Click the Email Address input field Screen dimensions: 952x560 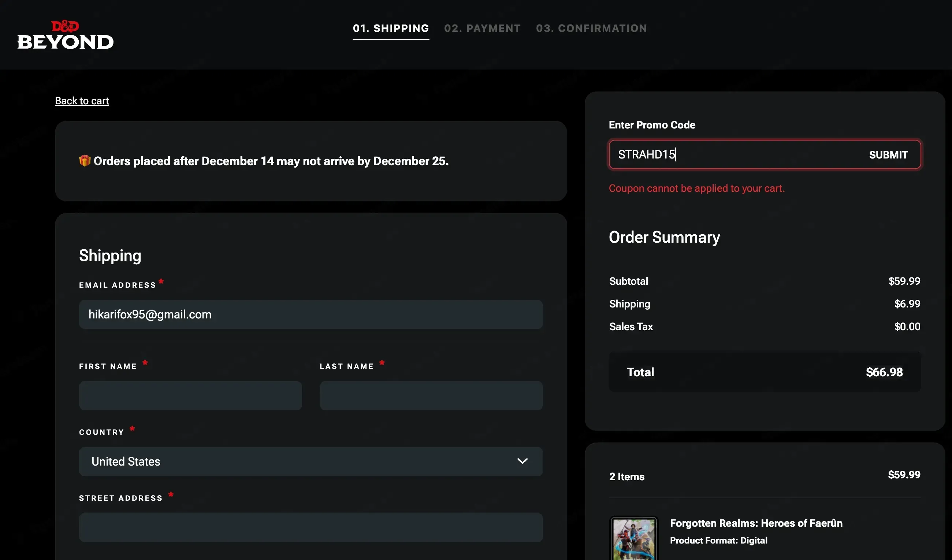[310, 314]
